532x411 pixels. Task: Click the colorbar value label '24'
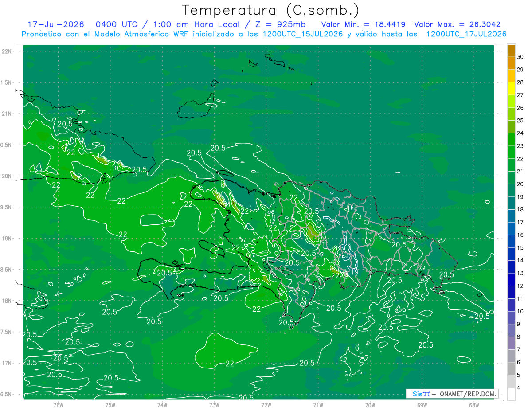pos(520,133)
